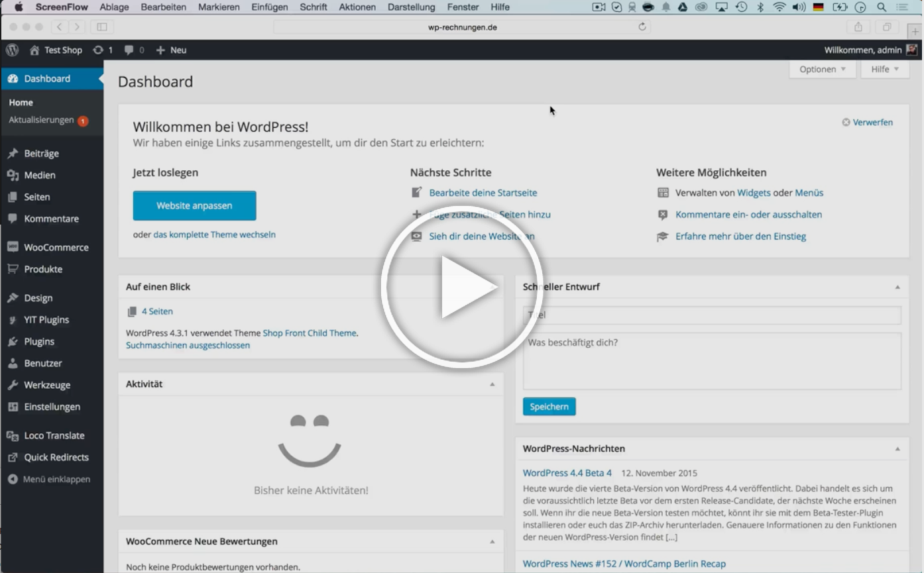Image resolution: width=924 pixels, height=573 pixels.
Task: Click the Wi-Fi icon in menu bar
Action: pos(780,7)
